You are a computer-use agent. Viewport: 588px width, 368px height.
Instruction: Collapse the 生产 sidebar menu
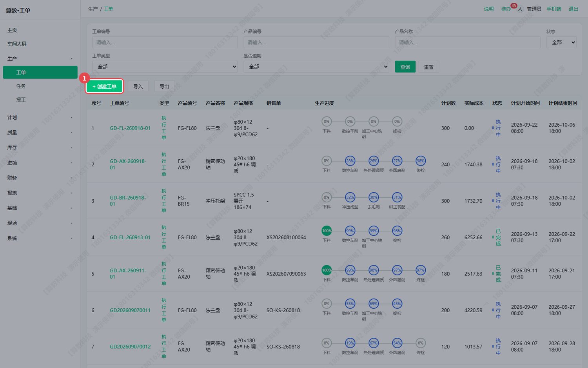pos(40,58)
